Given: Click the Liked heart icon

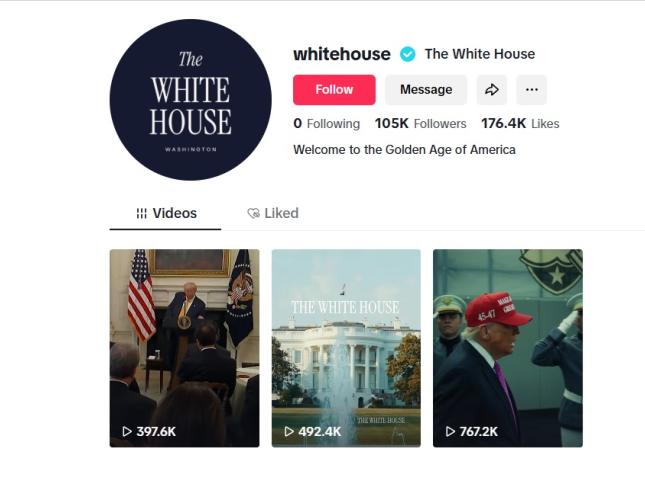Looking at the screenshot, I should (253, 213).
